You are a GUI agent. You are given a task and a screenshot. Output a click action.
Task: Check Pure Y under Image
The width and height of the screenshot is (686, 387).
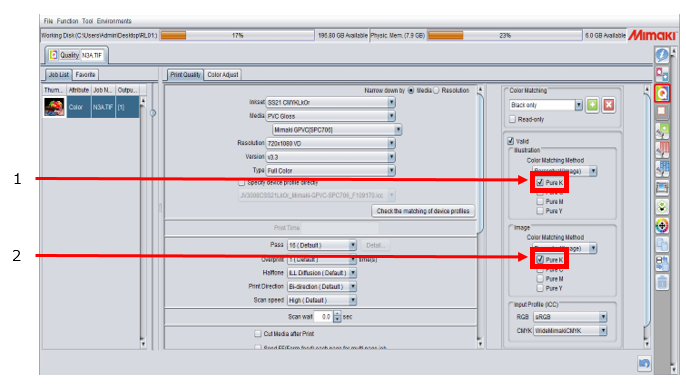(540, 289)
